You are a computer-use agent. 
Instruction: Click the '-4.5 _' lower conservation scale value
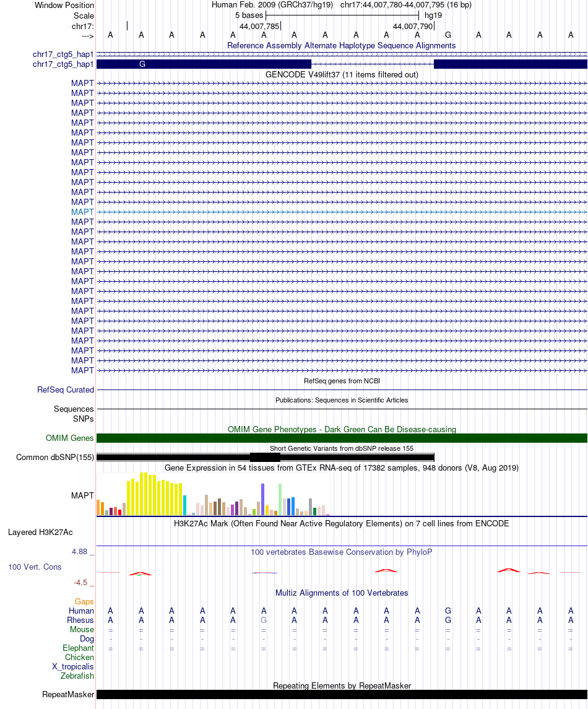(84, 583)
